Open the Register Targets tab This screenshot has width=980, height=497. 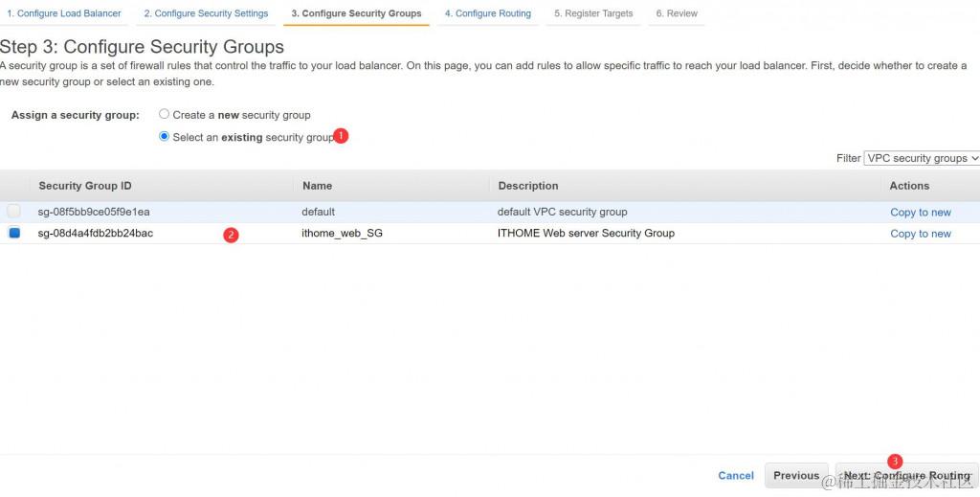click(x=593, y=13)
